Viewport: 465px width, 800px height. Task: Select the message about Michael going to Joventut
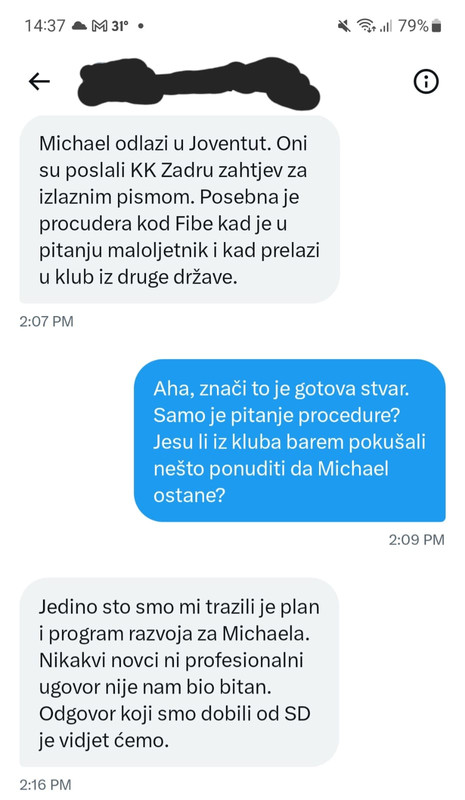pyautogui.click(x=179, y=210)
